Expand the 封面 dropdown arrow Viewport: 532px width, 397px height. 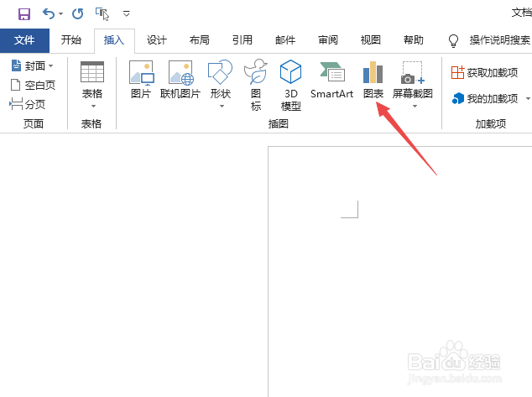tap(51, 65)
